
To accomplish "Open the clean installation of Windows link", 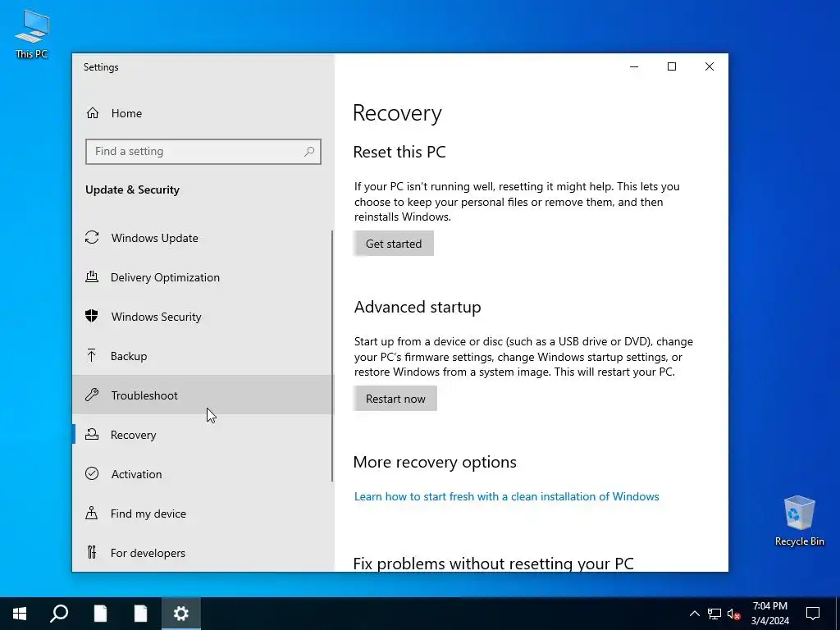I will pyautogui.click(x=506, y=496).
